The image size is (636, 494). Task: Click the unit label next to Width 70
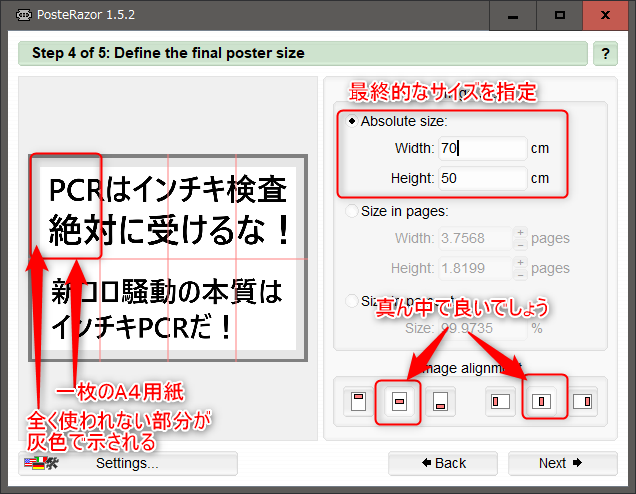point(540,149)
